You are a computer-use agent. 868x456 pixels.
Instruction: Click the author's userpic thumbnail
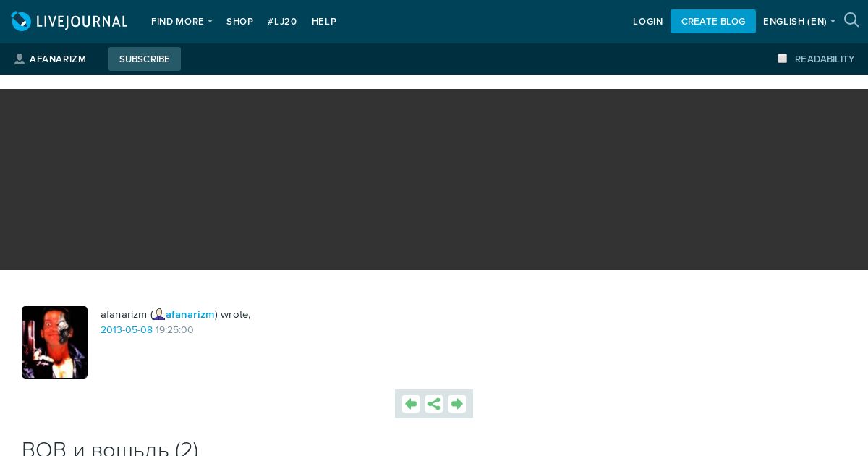coord(54,342)
